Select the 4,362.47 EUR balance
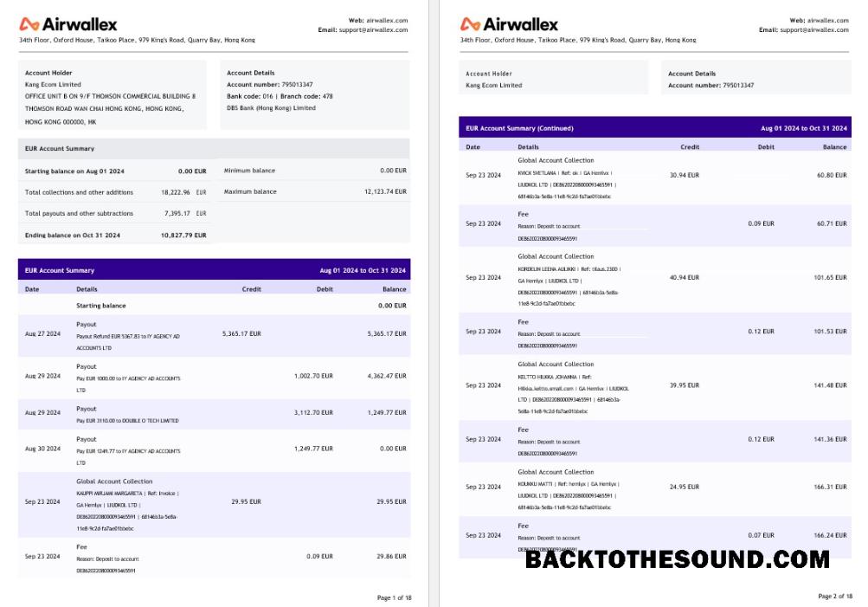This screenshot has height=607, width=868. (387, 376)
